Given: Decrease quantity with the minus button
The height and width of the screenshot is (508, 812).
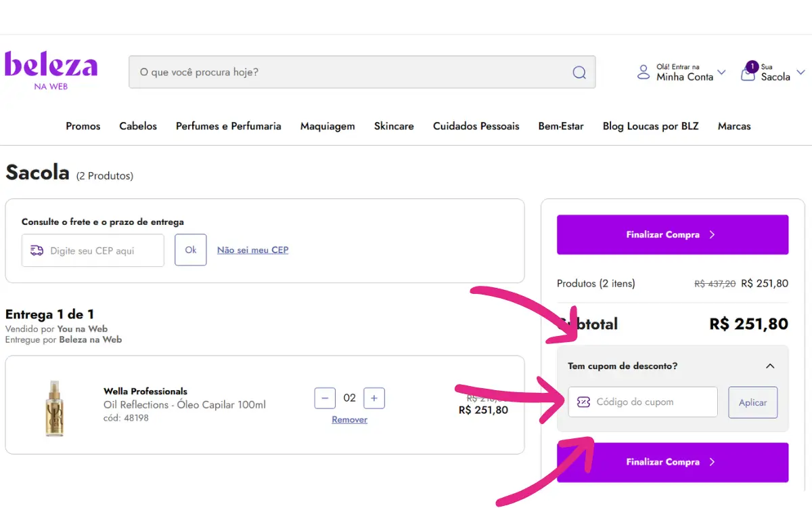Looking at the screenshot, I should tap(325, 398).
